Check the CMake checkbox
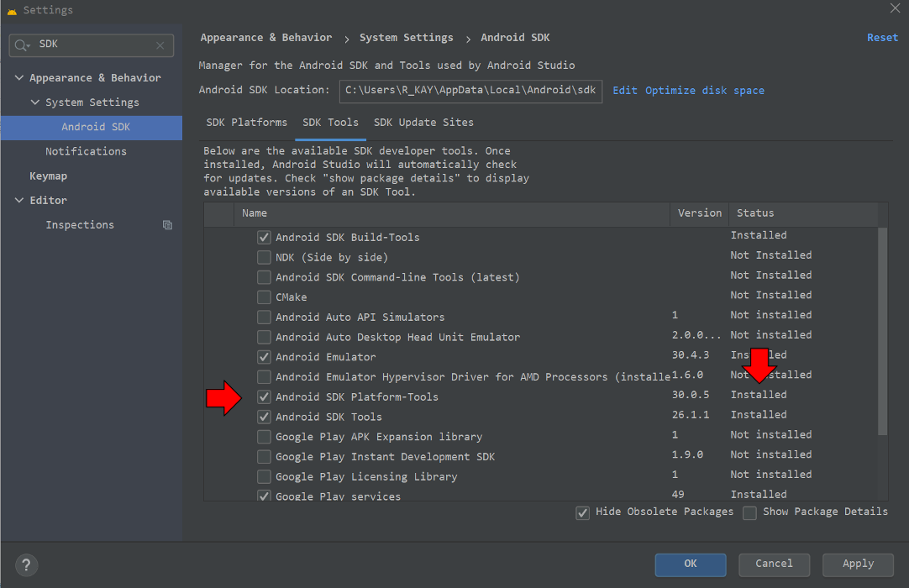This screenshot has width=909, height=588. pos(264,297)
